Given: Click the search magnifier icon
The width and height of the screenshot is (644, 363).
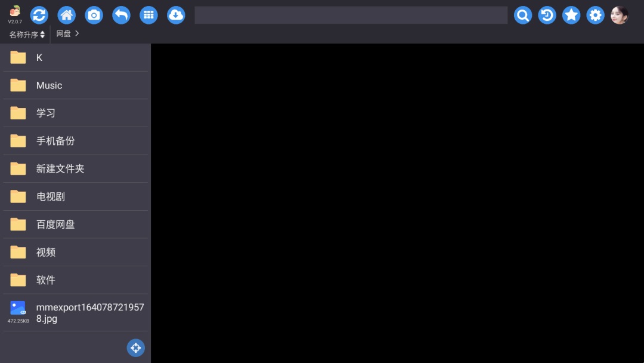Looking at the screenshot, I should (x=523, y=15).
